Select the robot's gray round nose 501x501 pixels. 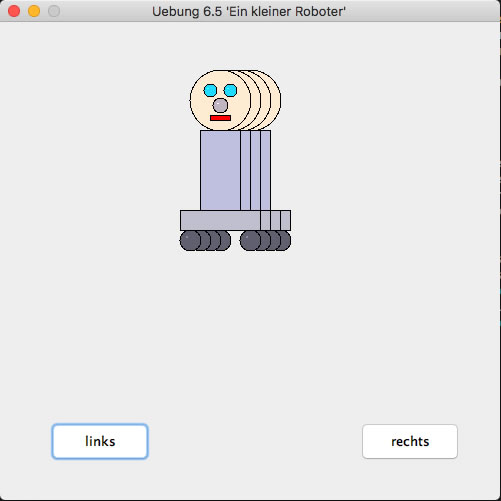coord(220,106)
